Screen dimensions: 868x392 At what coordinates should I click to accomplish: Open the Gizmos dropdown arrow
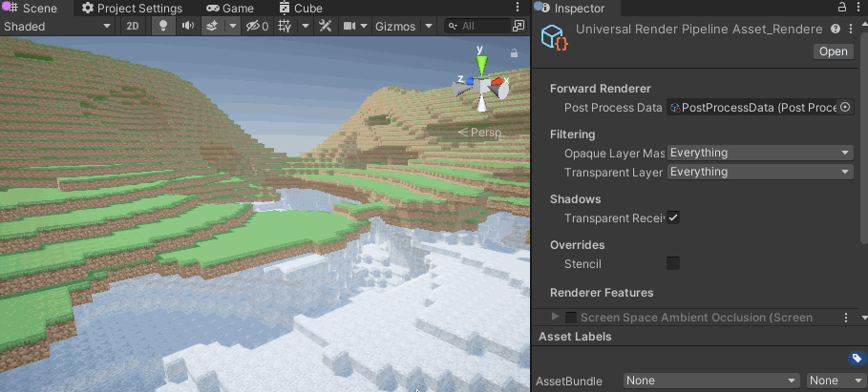(x=428, y=26)
